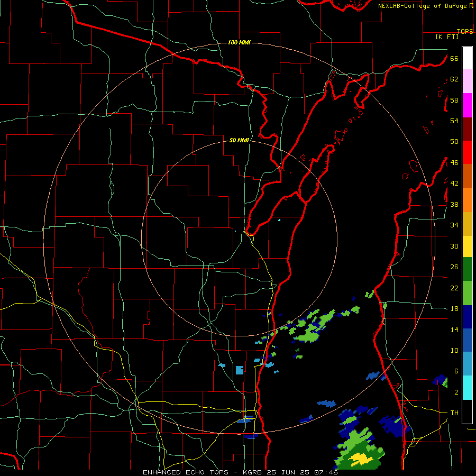
Task: Click the legend value 30
Action: click(x=454, y=246)
